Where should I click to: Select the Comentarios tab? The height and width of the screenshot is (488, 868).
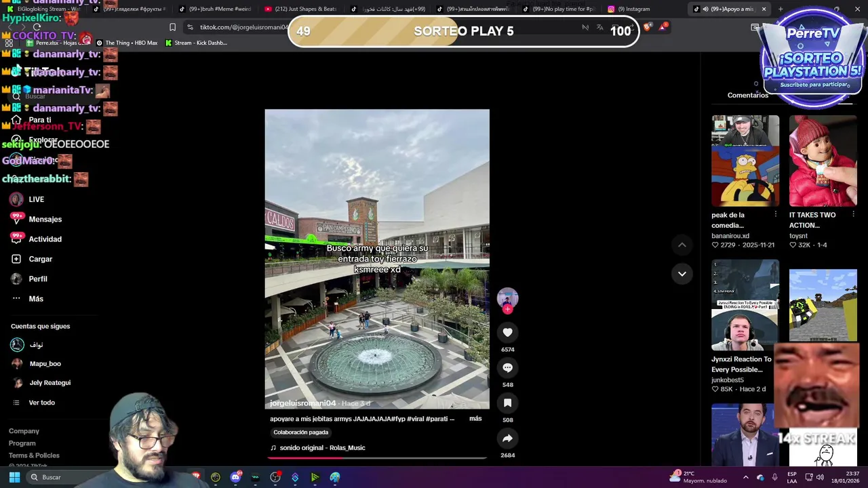(748, 96)
